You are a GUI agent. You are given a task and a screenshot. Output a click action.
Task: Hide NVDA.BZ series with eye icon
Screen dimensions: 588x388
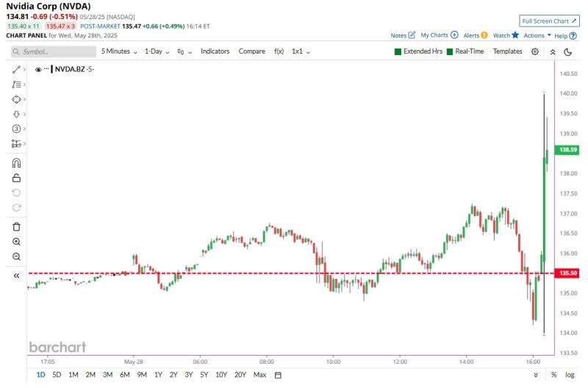pyautogui.click(x=38, y=68)
